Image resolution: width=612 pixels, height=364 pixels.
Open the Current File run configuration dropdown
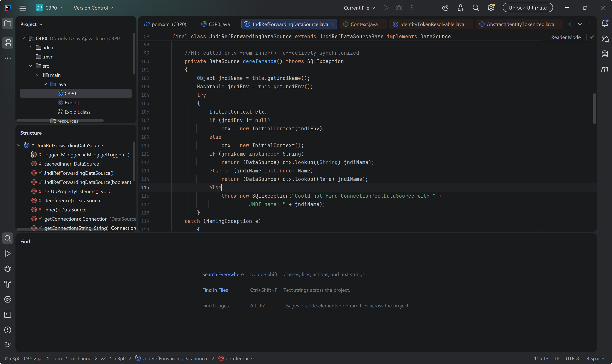point(359,8)
